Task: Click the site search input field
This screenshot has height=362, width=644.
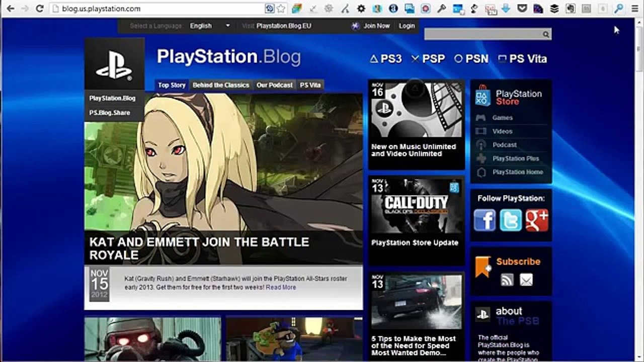Action: click(483, 35)
